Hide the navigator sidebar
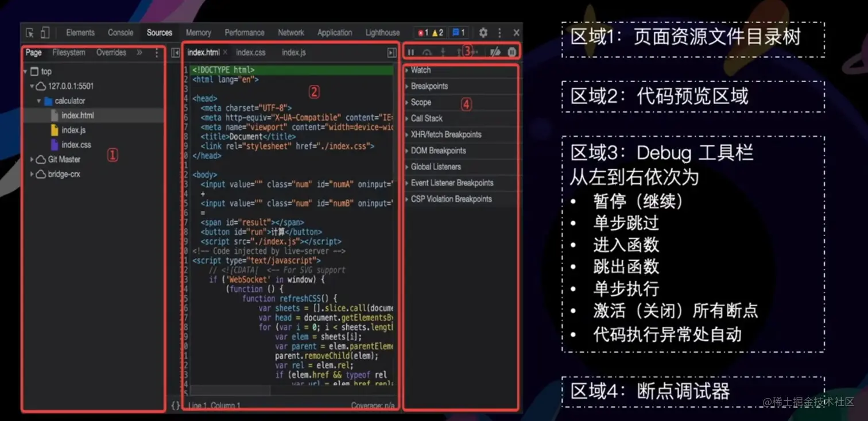Image resolution: width=868 pixels, height=421 pixels. click(x=176, y=53)
